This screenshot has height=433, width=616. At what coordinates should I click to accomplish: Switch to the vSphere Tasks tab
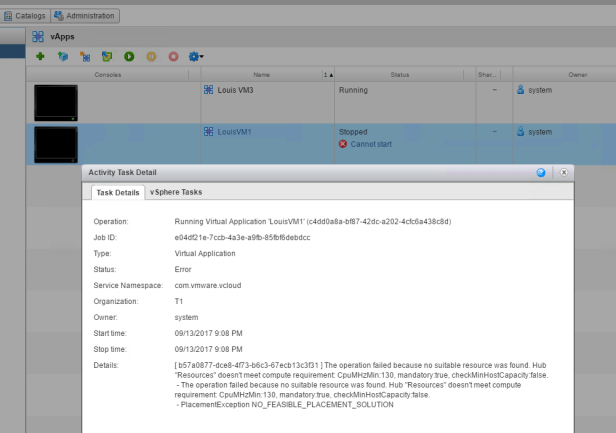point(176,192)
